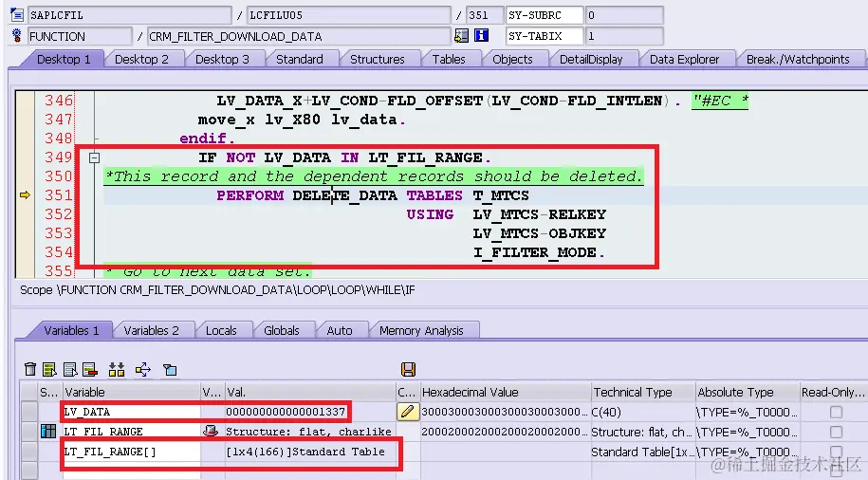Click the value 000000000000001337
Image resolution: width=868 pixels, height=480 pixels.
click(x=286, y=412)
